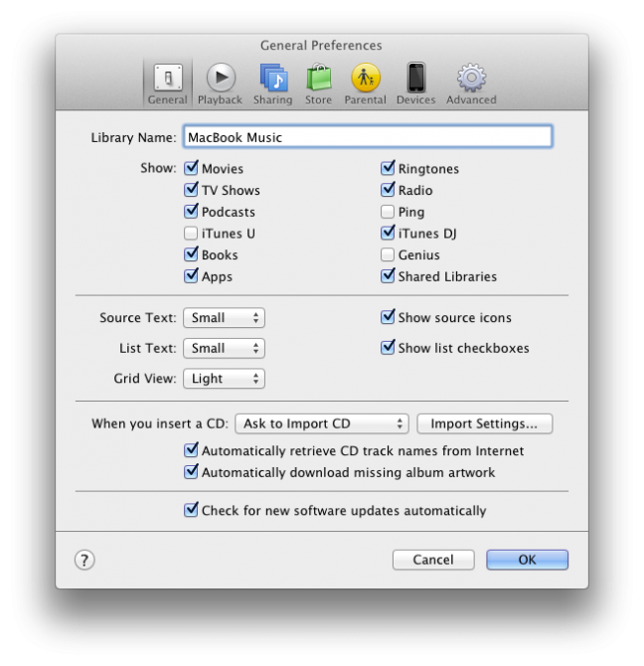Open the Source Text size dropdown
This screenshot has width=644, height=666.
pyautogui.click(x=224, y=318)
